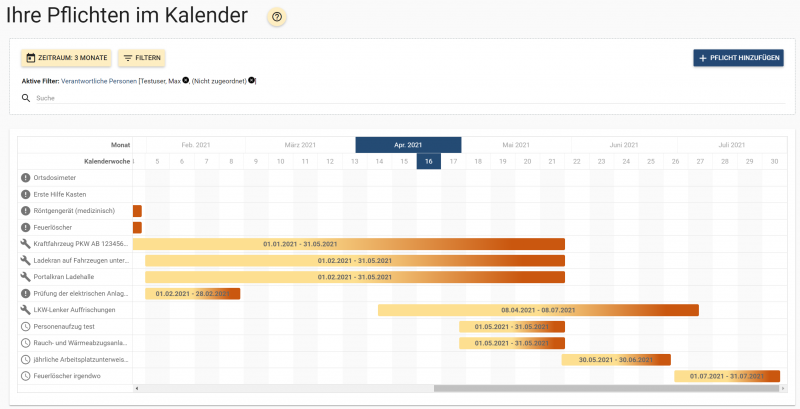
Task: Select calendar week 16 in the header
Action: tap(428, 161)
